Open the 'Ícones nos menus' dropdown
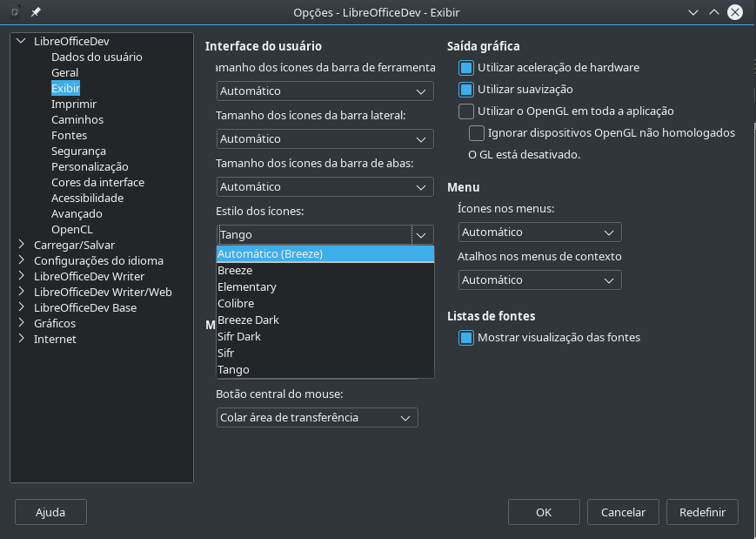 pyautogui.click(x=540, y=232)
